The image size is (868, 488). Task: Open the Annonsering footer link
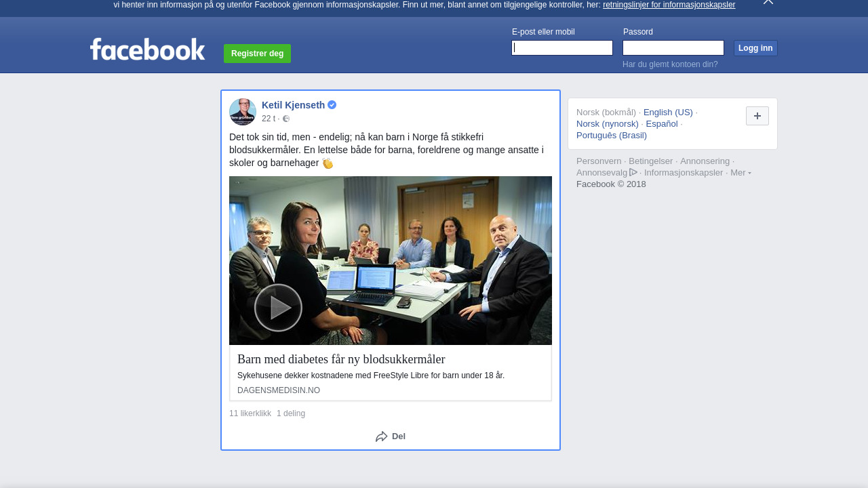pyautogui.click(x=705, y=161)
